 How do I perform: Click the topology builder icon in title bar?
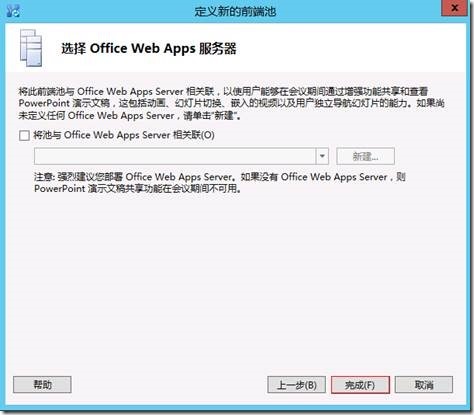coord(13,11)
